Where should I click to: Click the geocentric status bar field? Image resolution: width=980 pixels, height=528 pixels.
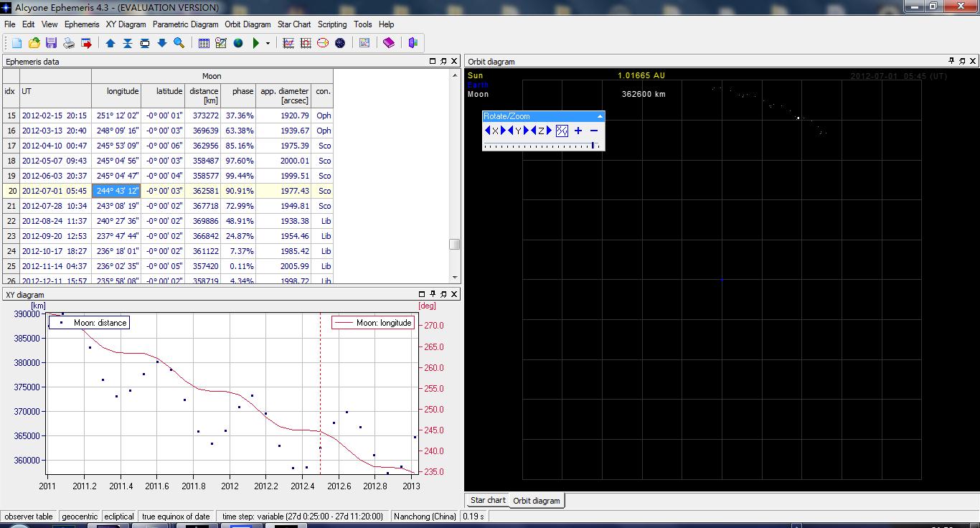pos(80,517)
